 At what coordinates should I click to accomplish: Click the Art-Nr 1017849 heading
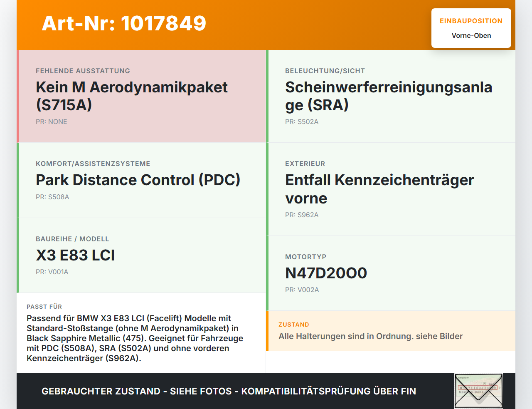[x=124, y=23]
